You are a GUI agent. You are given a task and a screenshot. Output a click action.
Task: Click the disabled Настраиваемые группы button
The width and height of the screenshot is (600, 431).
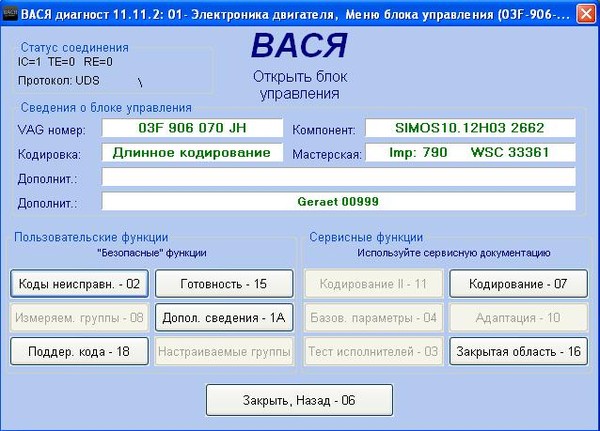coord(224,351)
